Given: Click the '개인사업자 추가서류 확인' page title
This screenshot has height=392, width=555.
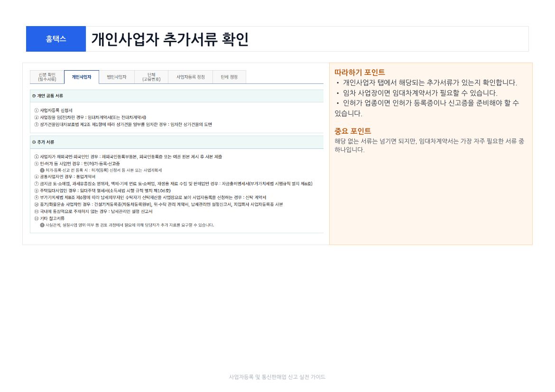Looking at the screenshot, I should click(170, 39).
